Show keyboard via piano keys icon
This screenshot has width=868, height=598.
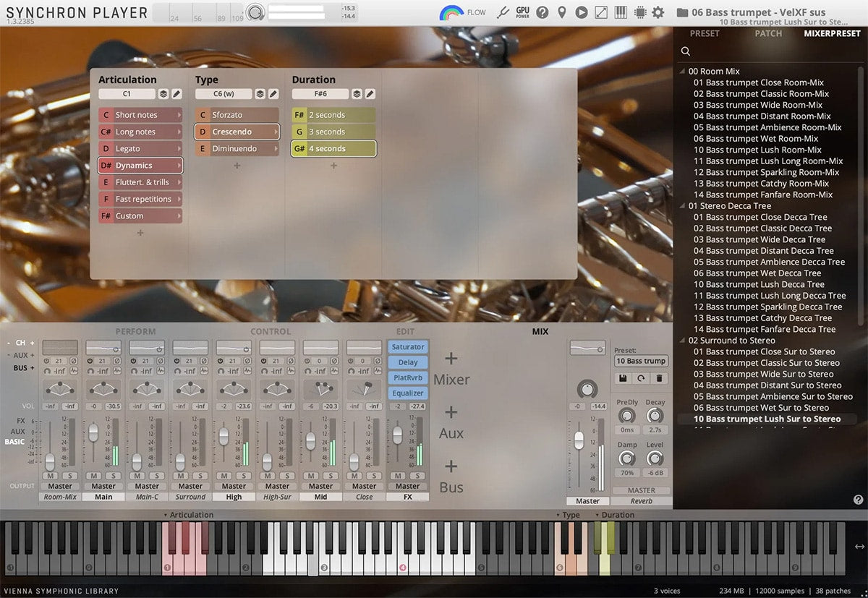[620, 12]
